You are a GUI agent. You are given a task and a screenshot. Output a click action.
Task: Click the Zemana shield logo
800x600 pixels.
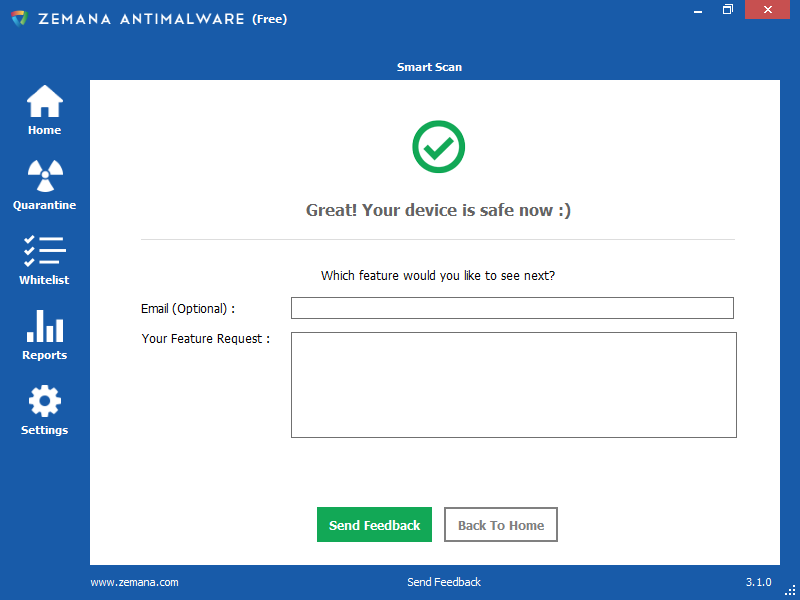tap(17, 17)
